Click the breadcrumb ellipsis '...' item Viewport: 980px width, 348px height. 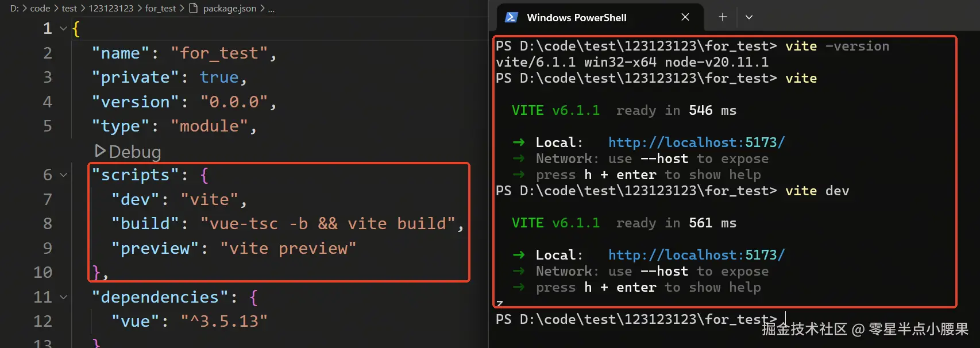click(271, 9)
